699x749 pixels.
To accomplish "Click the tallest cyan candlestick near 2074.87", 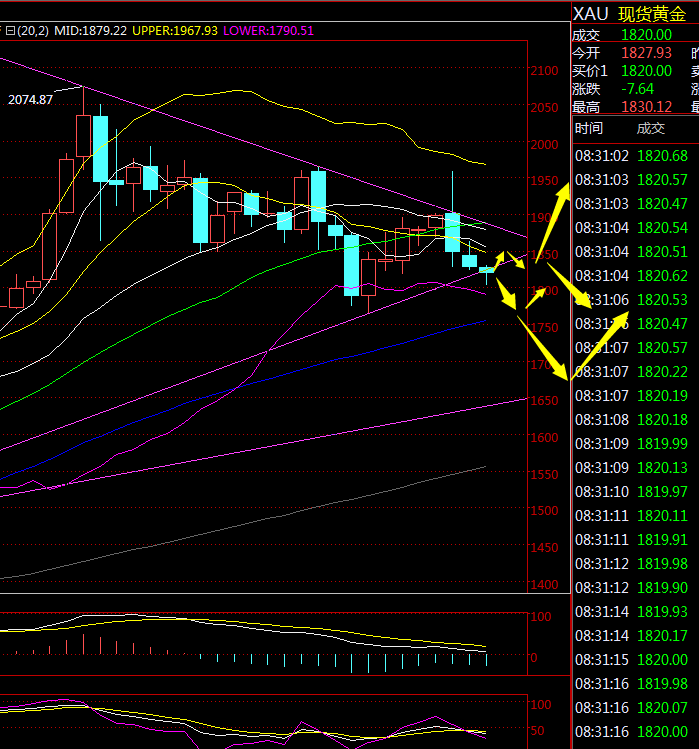I will coord(100,148).
